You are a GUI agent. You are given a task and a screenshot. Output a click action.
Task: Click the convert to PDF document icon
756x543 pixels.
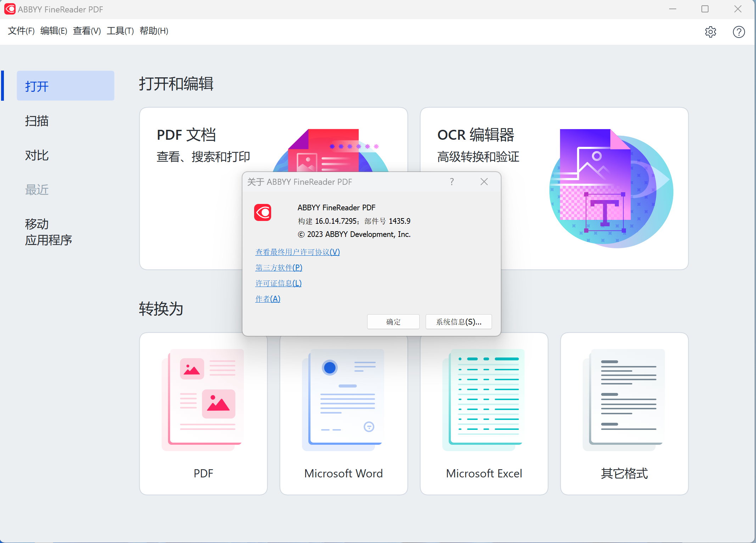203,400
